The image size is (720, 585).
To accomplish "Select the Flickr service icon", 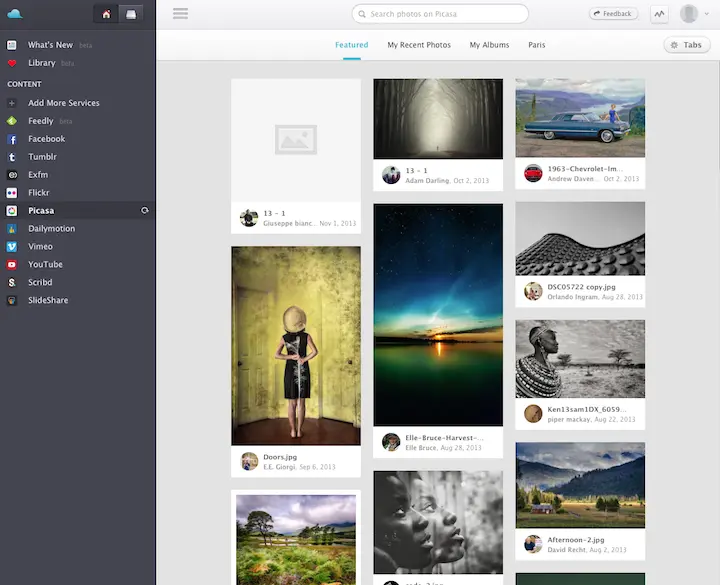I will [x=12, y=193].
